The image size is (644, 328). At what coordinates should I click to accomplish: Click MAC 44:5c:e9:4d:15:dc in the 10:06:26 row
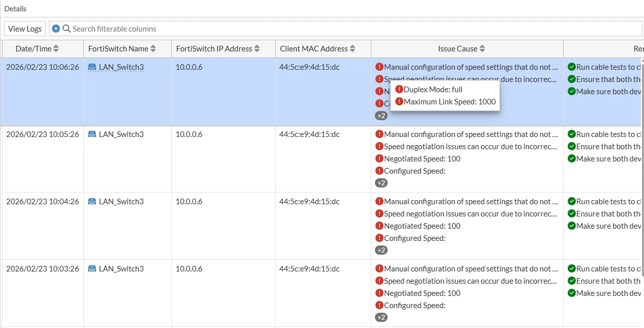[309, 67]
